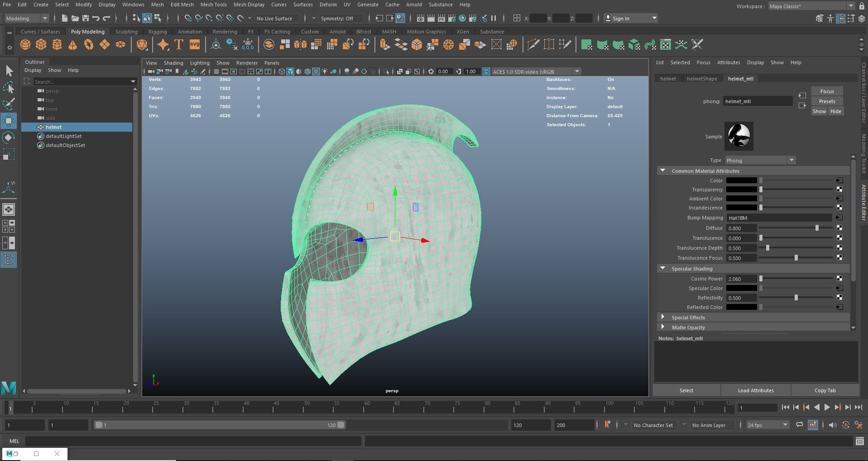
Task: Open the Workspace Maya Classic dropdown
Action: (x=811, y=6)
